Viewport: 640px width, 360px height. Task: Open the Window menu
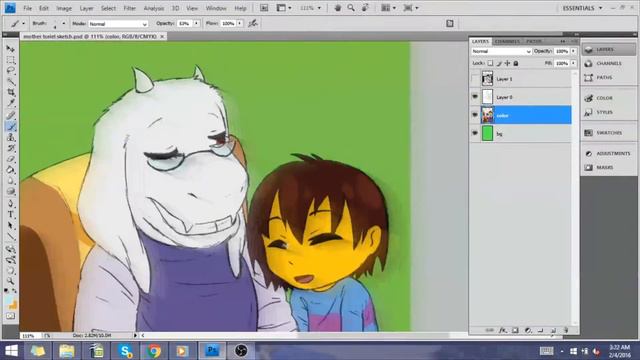point(216,8)
